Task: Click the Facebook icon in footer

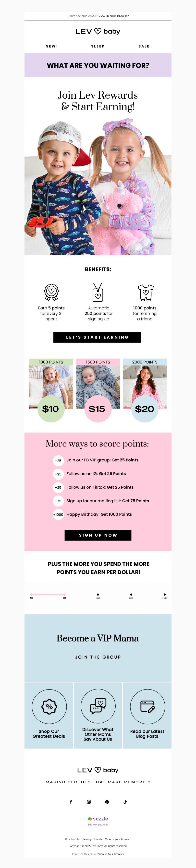Action: (71, 802)
